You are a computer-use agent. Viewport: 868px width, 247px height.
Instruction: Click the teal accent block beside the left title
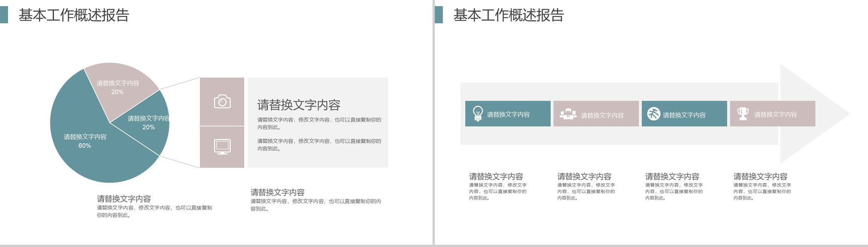point(4,15)
